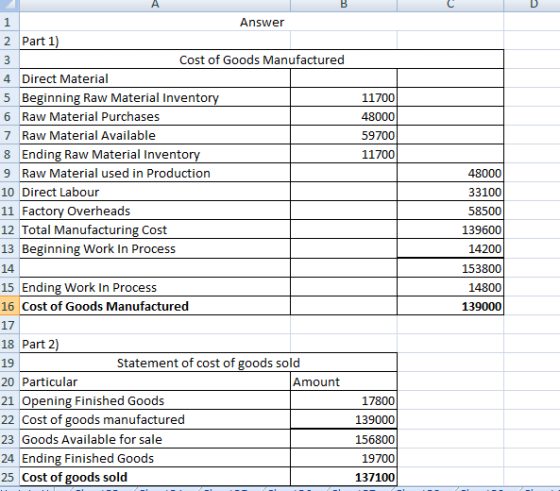Select row 25 header
Screen dimensions: 560x491
(x=10, y=477)
